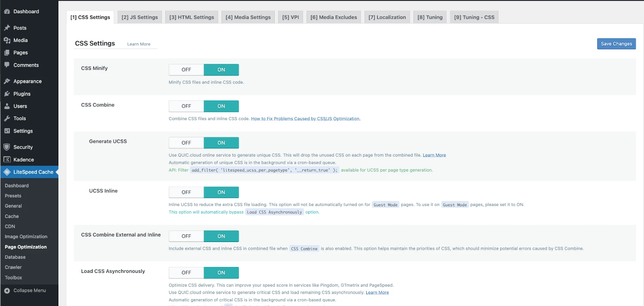Click the CSS Settings section heading
This screenshot has height=306, width=644.
coord(95,43)
